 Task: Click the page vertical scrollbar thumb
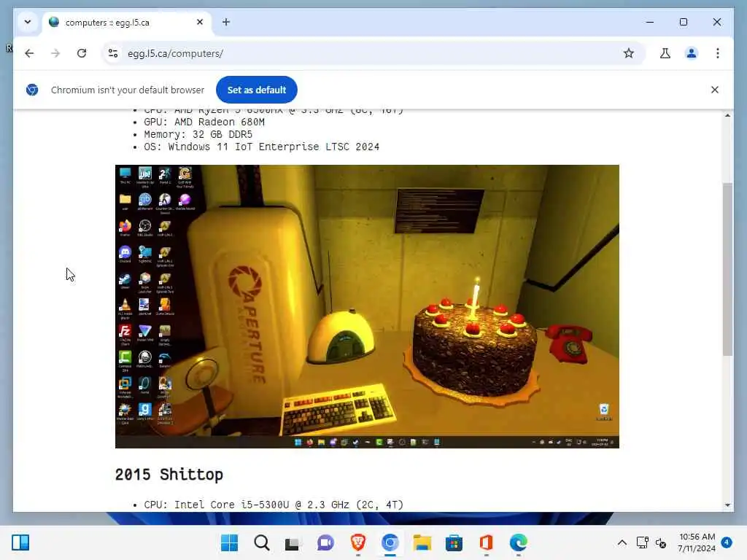pos(727,269)
